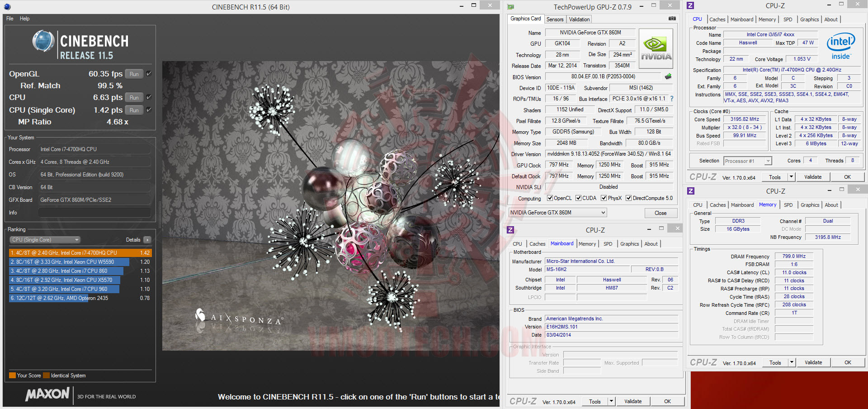
Task: Open Caches tab in the CPU-Z CPU window
Action: pos(717,19)
